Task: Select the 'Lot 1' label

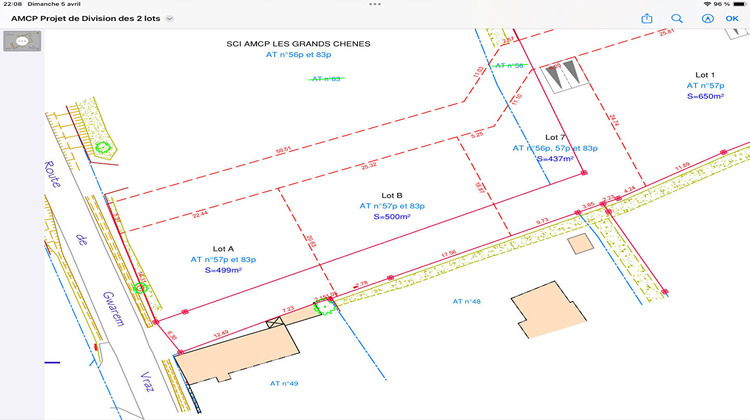Action: pyautogui.click(x=705, y=75)
